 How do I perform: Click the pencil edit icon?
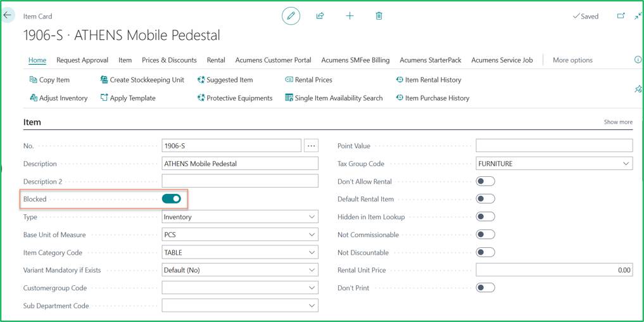pos(291,16)
